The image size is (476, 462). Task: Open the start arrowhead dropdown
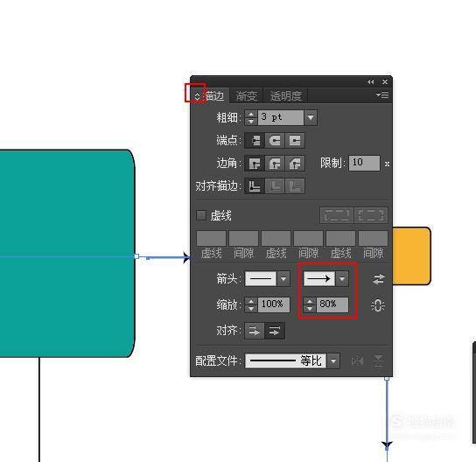click(x=283, y=278)
